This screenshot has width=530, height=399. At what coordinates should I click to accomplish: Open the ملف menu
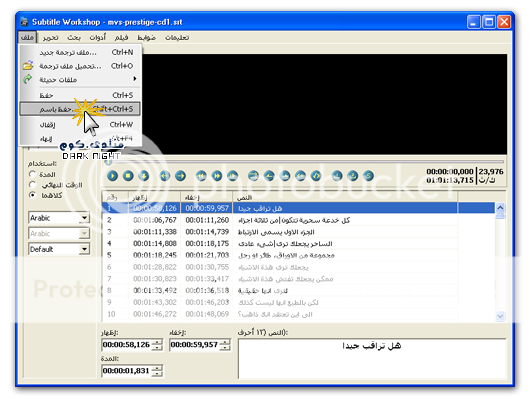pos(27,37)
